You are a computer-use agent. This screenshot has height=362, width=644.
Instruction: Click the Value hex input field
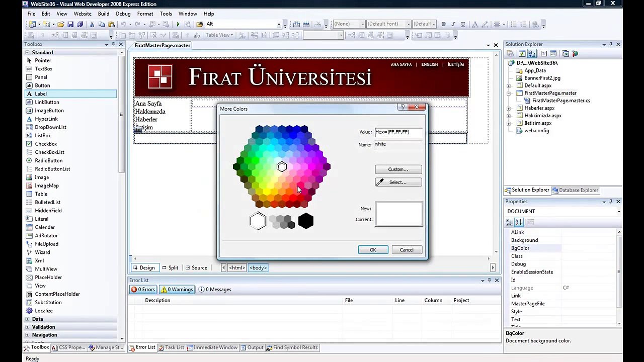(398, 132)
